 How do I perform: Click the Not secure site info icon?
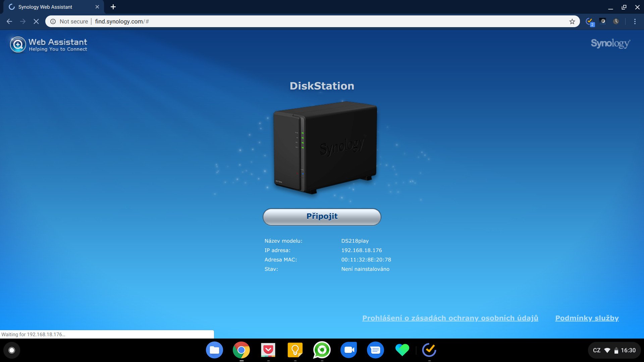click(x=53, y=21)
